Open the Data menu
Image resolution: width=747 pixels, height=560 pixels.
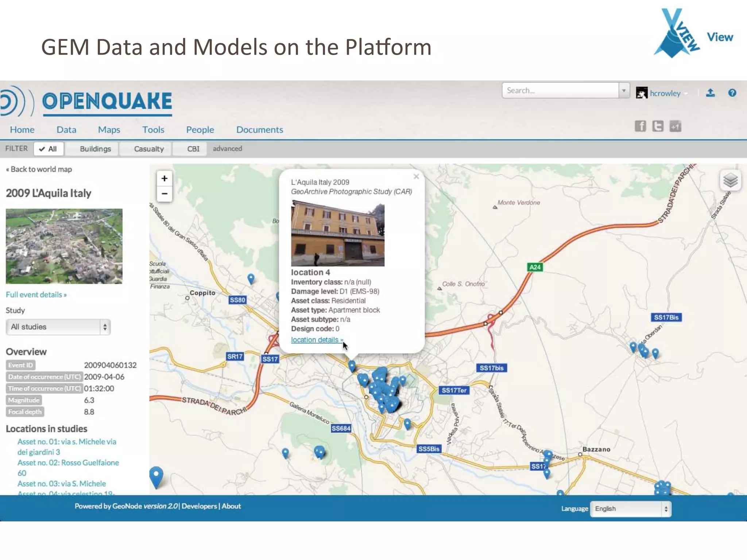66,129
